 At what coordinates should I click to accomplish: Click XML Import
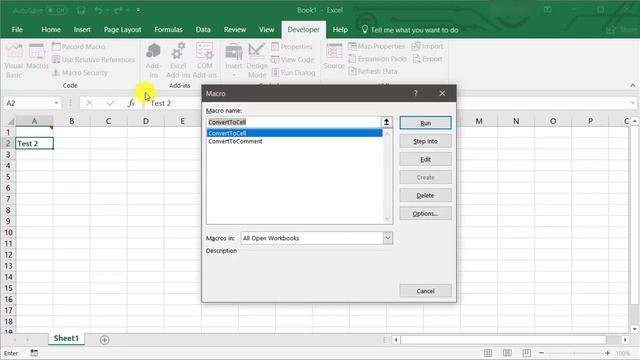427,46
